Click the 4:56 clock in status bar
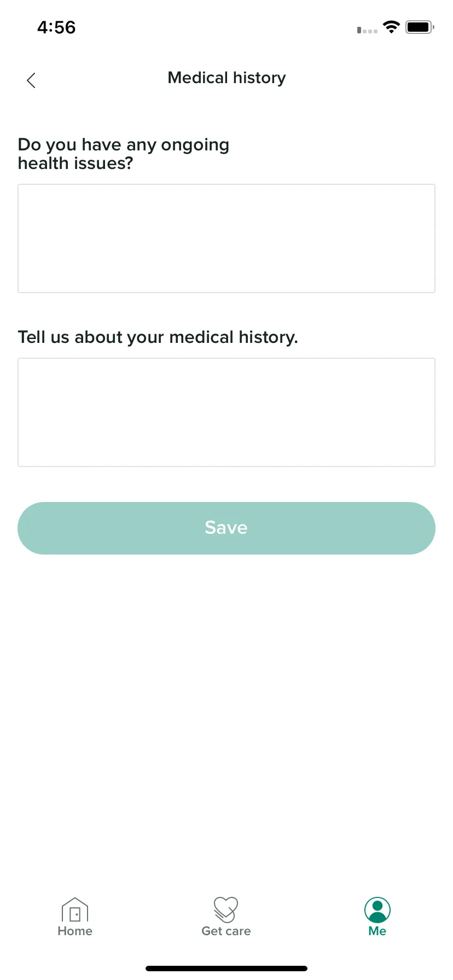The image size is (453, 980). (x=56, y=27)
